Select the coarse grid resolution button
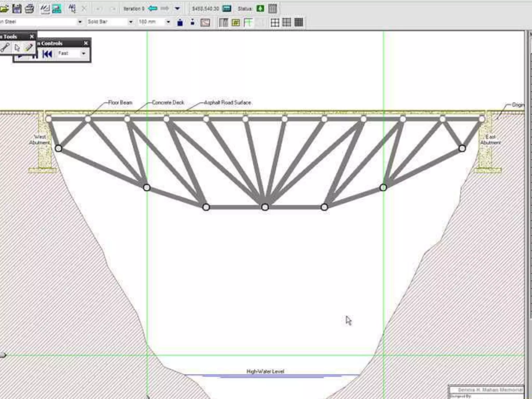 [275, 23]
